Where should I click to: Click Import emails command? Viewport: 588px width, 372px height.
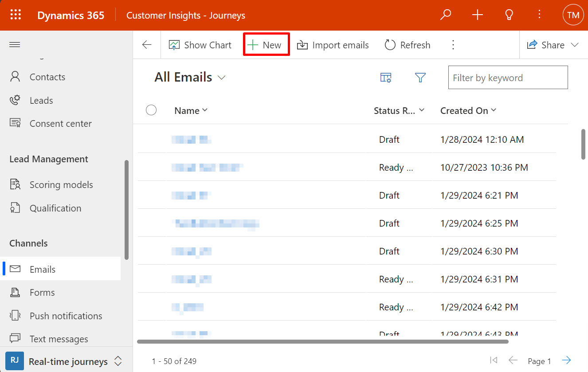(x=333, y=45)
